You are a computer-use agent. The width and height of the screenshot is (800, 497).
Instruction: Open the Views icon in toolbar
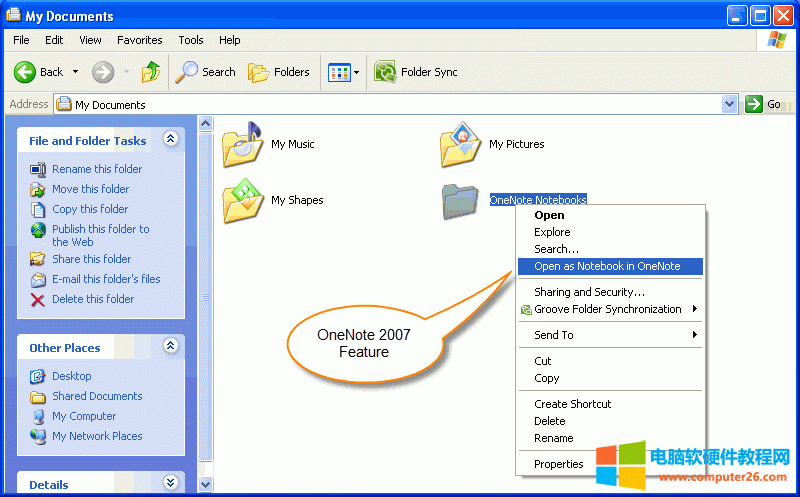coord(339,72)
